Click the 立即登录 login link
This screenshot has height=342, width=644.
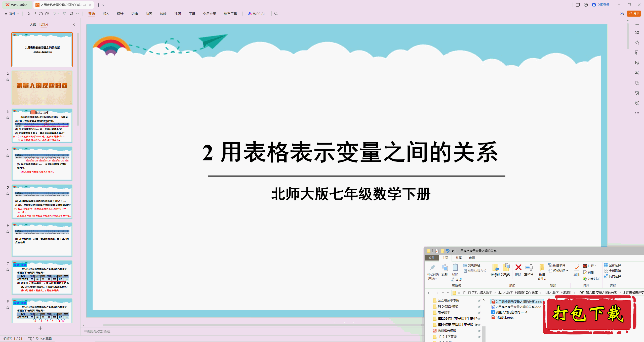[601, 5]
